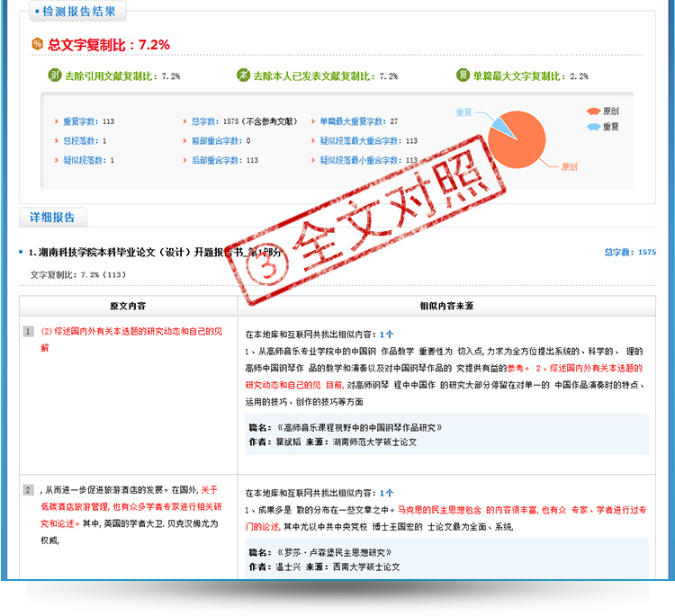
Task: Click the blue 重复 legend icon
Action: point(593,127)
